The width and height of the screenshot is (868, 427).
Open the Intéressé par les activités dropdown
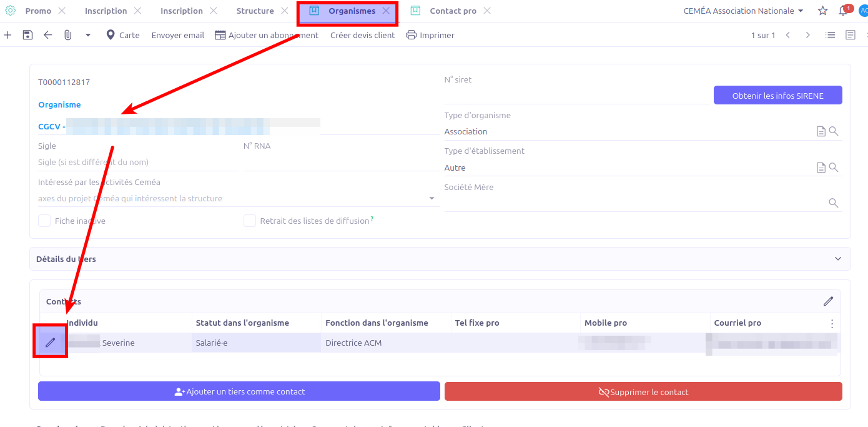[x=432, y=199]
